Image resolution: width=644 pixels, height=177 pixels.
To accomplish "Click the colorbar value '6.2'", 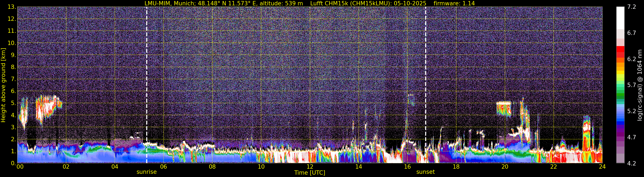I will tap(632, 59).
